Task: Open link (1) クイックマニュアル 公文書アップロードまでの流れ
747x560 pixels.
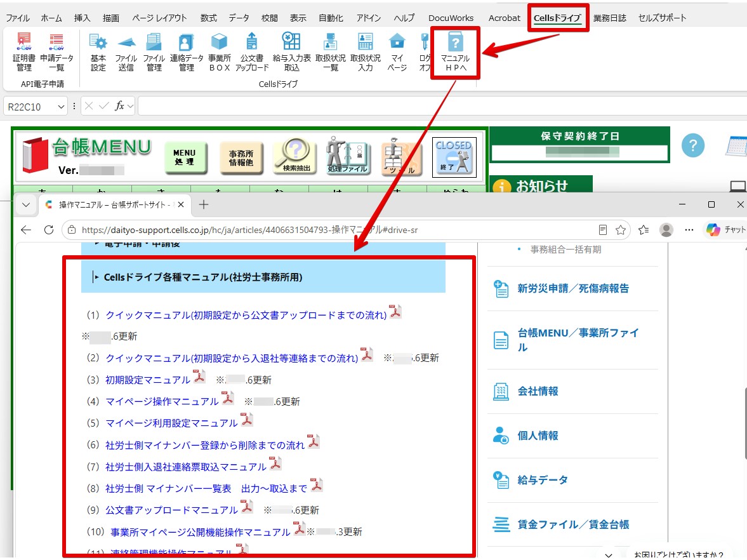Action: [x=246, y=315]
